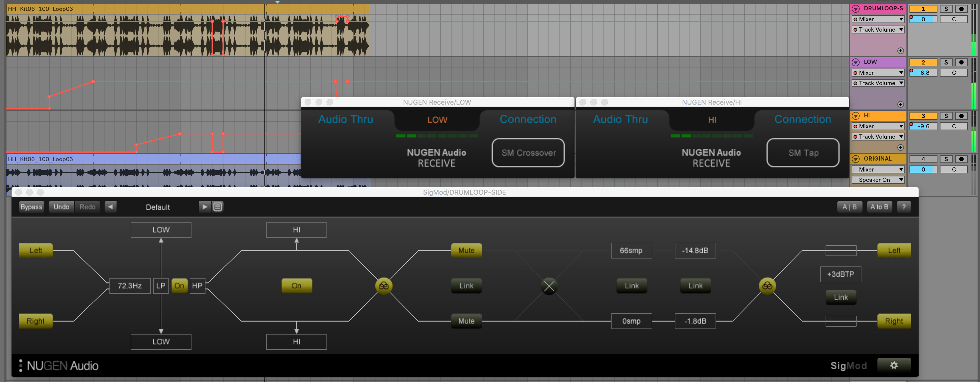This screenshot has height=382, width=980.
Task: Toggle track 2 activator button
Action: coord(923,62)
